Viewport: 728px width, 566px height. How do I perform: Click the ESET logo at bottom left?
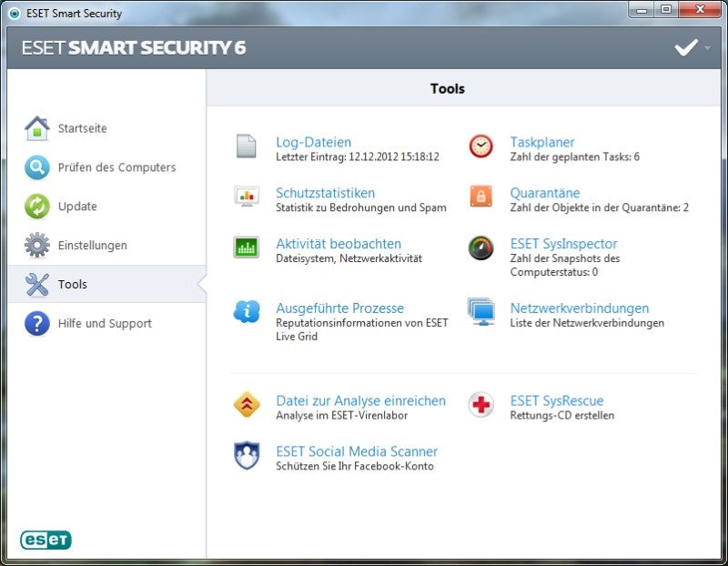[x=46, y=540]
